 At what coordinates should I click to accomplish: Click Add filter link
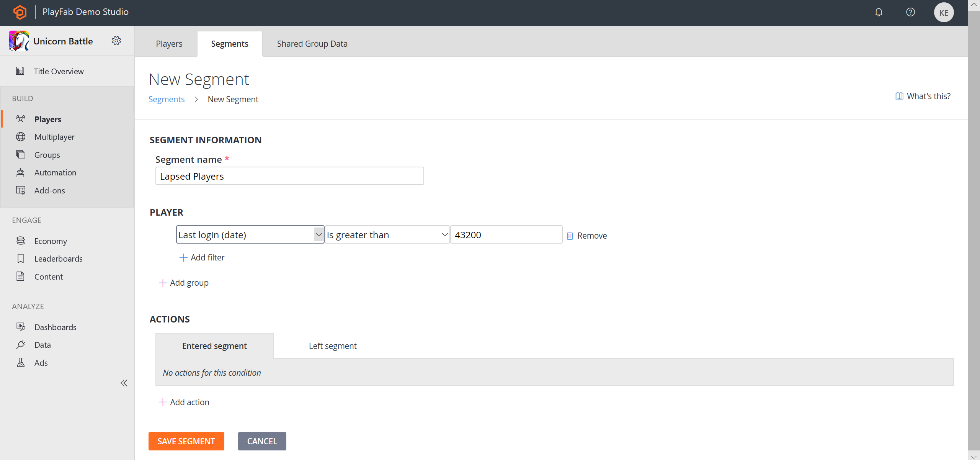point(201,257)
